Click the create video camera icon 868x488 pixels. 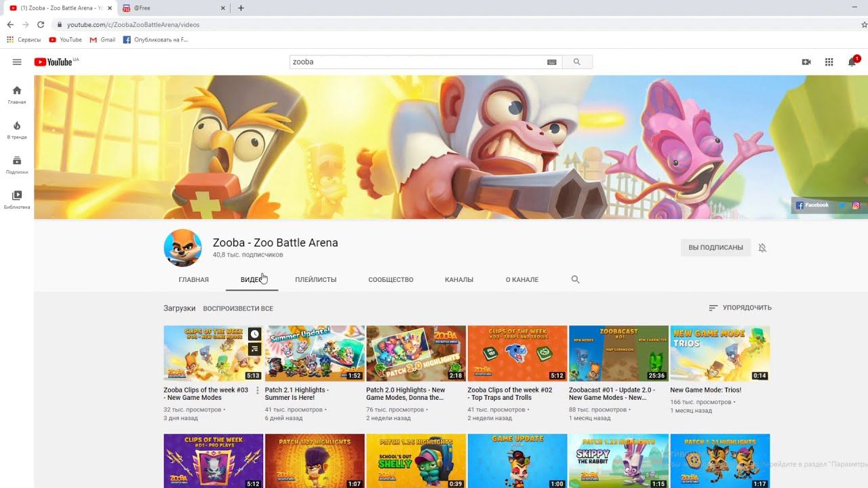[x=806, y=62]
